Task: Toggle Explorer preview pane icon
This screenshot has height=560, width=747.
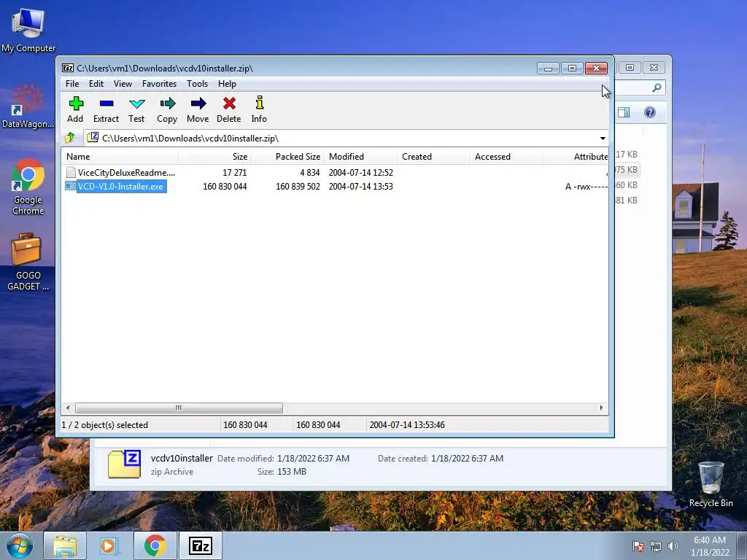Action: (x=624, y=112)
